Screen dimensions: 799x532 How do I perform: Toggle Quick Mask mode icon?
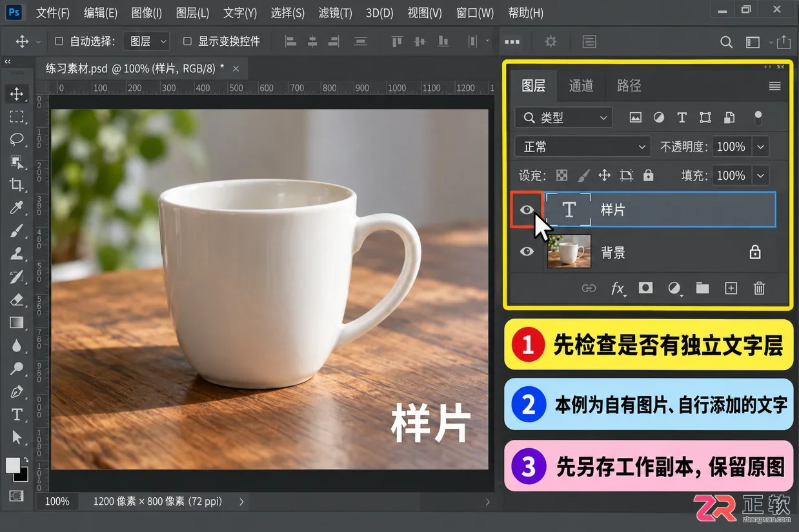point(16,495)
